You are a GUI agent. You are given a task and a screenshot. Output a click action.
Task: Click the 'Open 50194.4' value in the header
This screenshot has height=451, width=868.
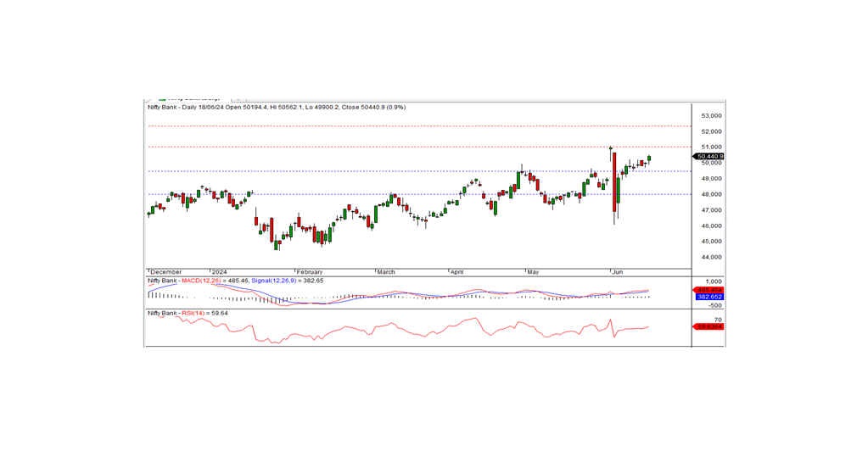[x=244, y=108]
